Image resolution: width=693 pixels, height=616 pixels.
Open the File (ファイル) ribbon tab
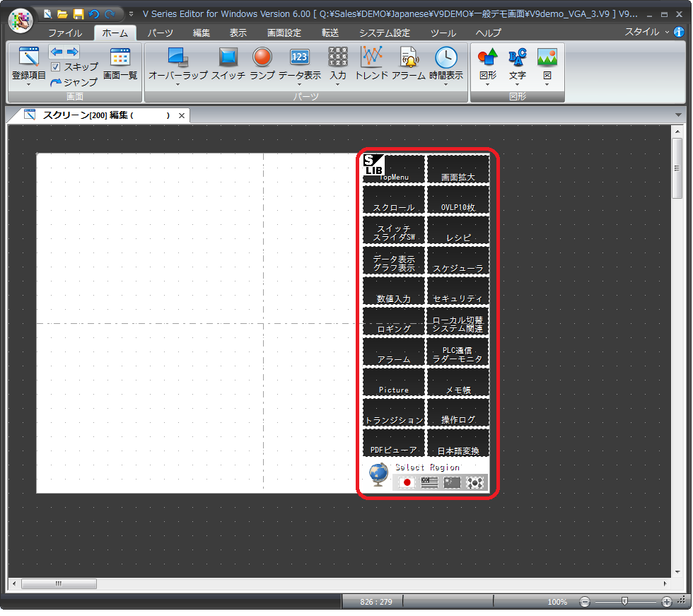tap(65, 33)
